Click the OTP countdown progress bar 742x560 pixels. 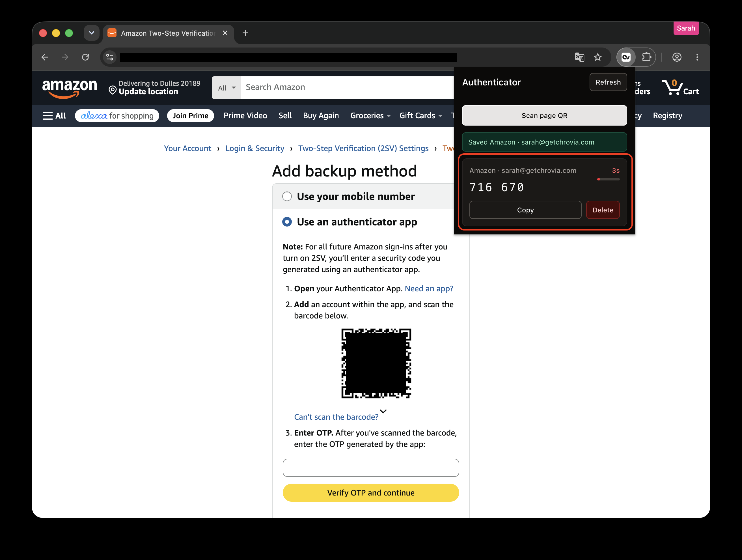[608, 180]
